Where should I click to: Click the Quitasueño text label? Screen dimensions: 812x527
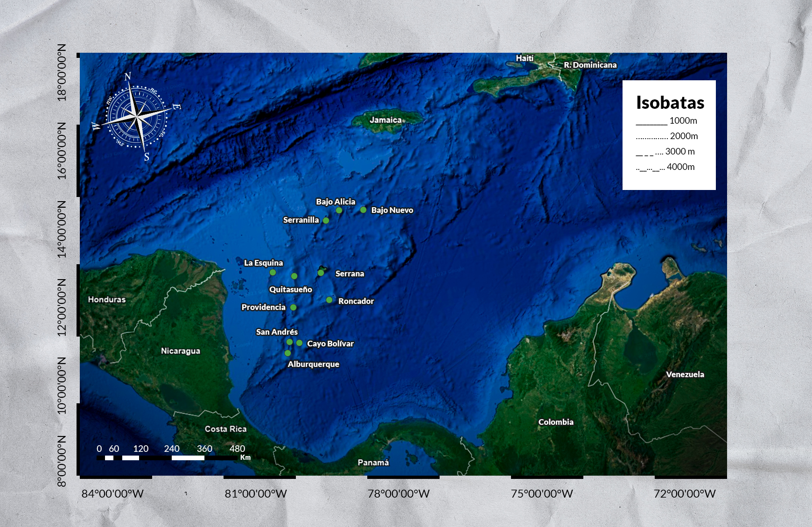(291, 289)
